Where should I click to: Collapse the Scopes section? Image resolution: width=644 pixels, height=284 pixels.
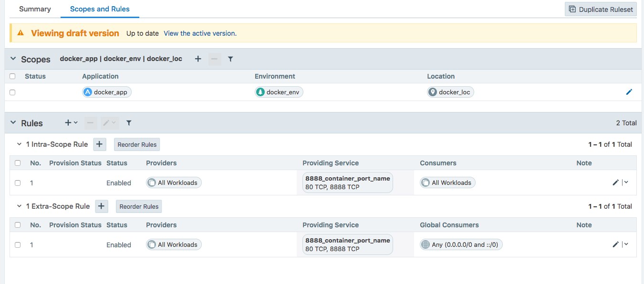[x=13, y=59]
